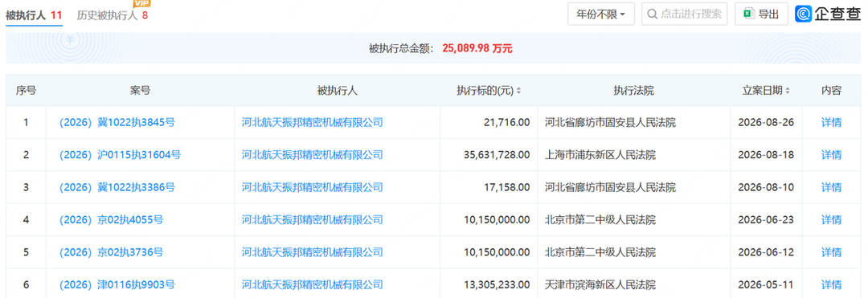Screen dimensions: 868x298
Task: Open case (2026) 沪0115执31604号
Action: [120, 155]
